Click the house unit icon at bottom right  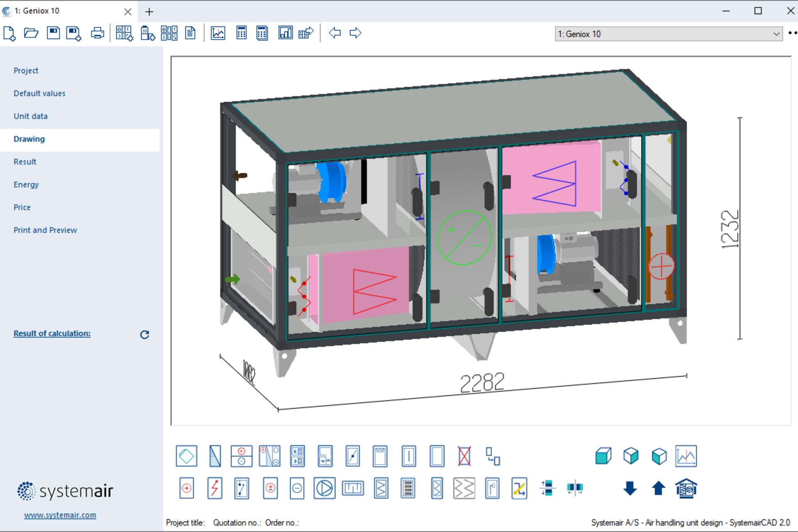pos(686,488)
